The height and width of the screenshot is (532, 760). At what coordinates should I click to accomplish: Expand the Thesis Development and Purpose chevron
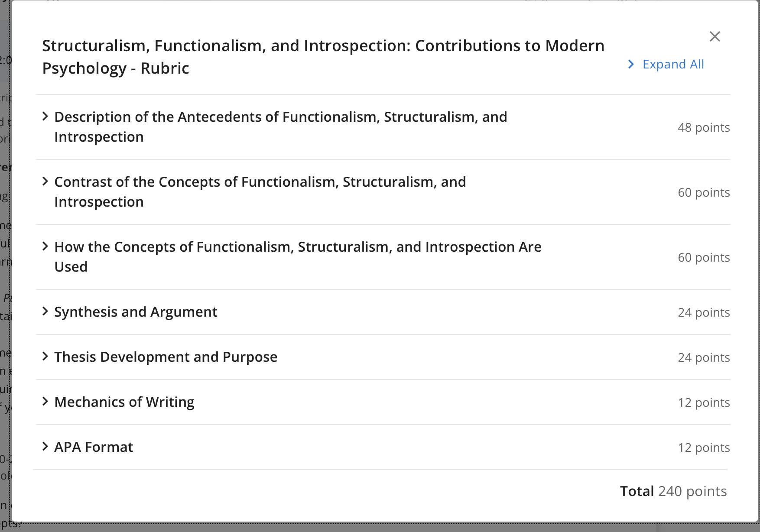[x=45, y=356]
